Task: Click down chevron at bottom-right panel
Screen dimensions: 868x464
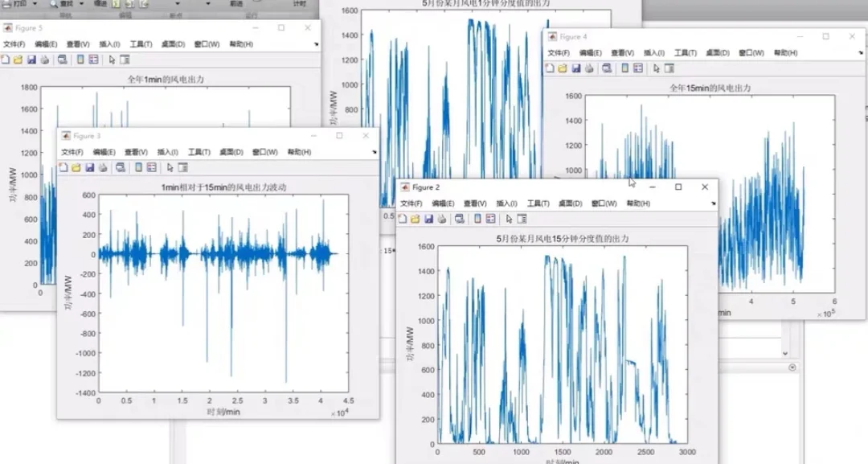Action: pos(785,353)
